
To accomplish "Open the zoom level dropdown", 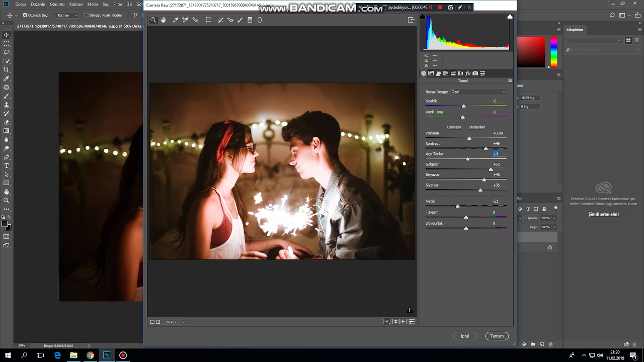I will coord(183,322).
